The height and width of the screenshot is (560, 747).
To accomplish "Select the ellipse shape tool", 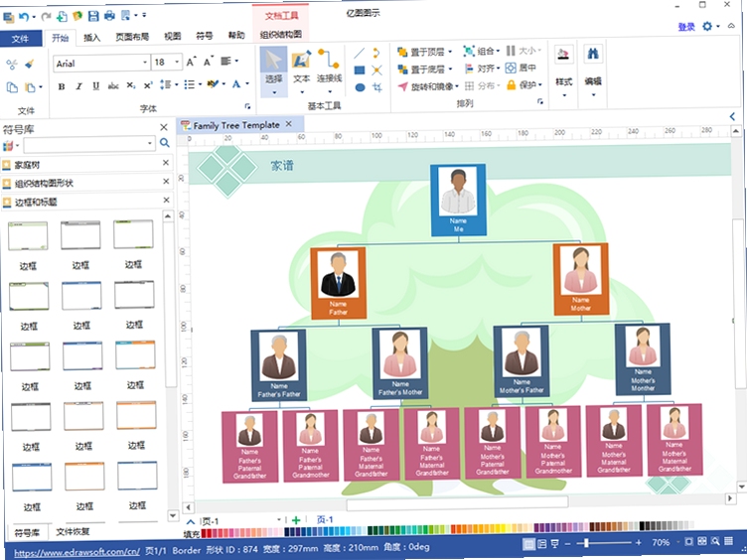I will 361,87.
